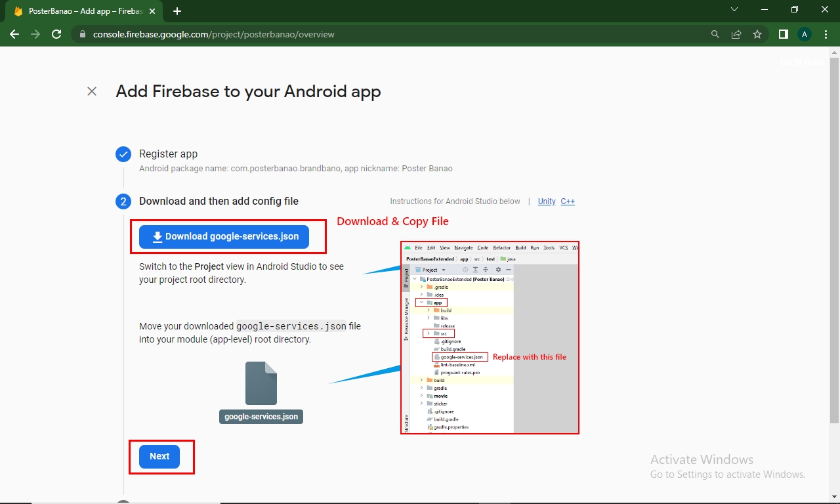Open the Unity instructions link
This screenshot has width=840, height=504.
547,201
